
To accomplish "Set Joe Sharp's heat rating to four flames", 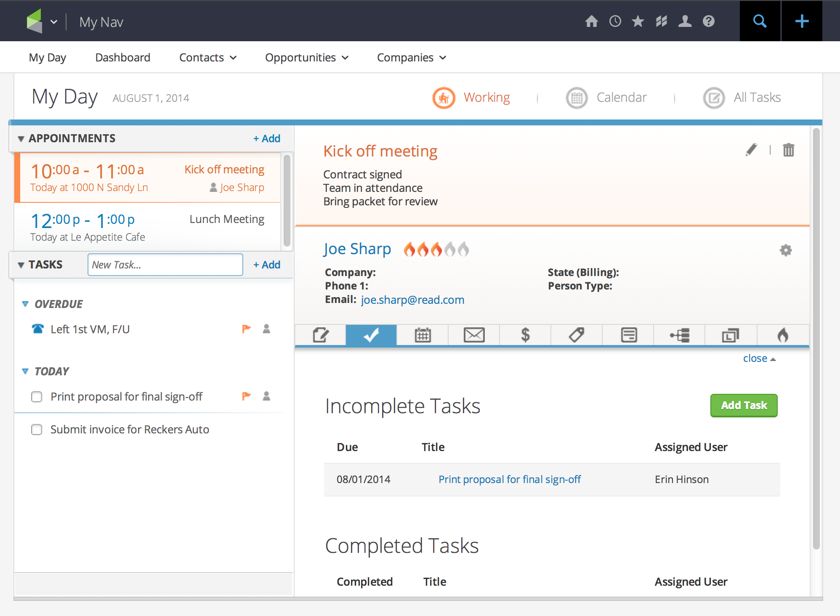I will click(450, 249).
